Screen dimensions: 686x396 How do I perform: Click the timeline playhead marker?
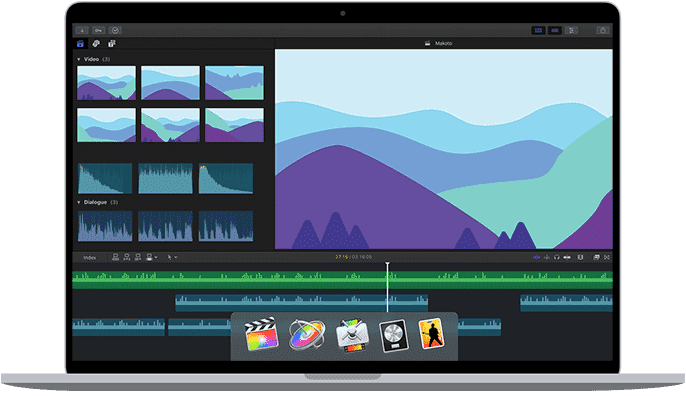tap(387, 264)
